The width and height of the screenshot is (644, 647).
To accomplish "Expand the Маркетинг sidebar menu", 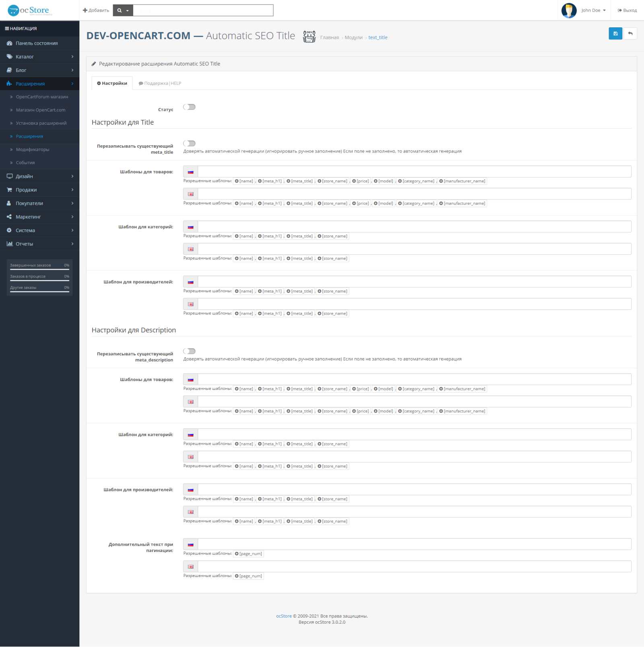I will point(39,217).
